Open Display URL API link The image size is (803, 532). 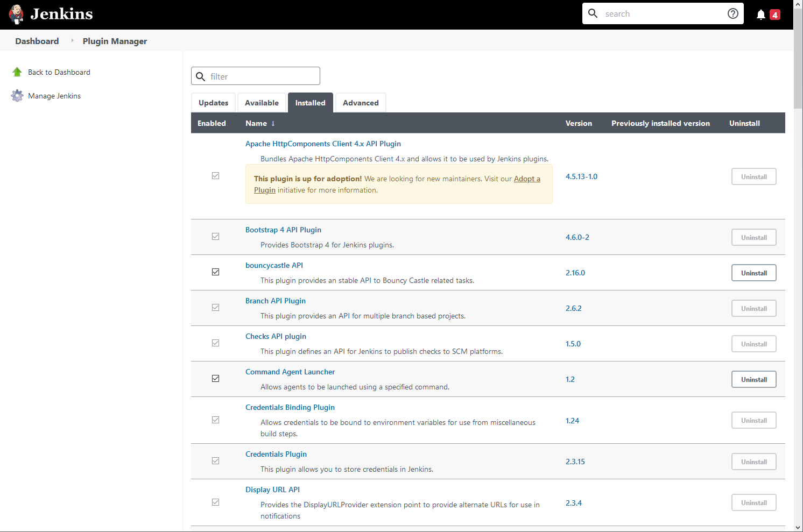click(272, 490)
